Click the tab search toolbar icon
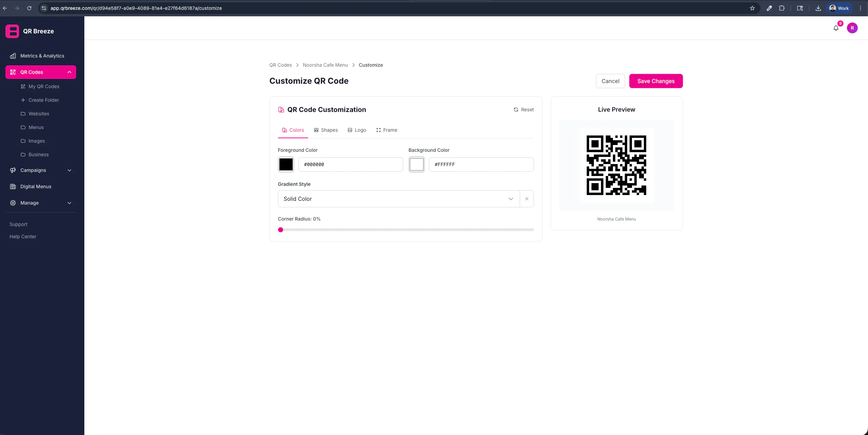Viewport: 868px width, 435px height. [x=800, y=8]
